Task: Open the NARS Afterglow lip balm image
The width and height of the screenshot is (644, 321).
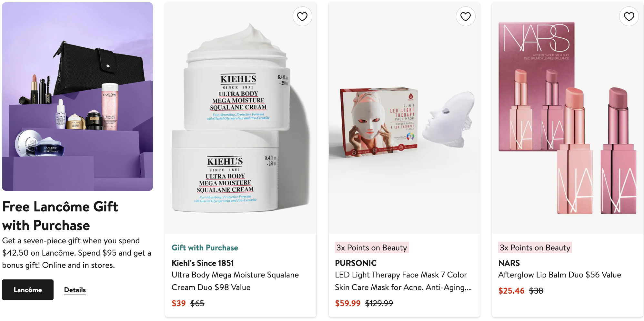Action: 568,118
